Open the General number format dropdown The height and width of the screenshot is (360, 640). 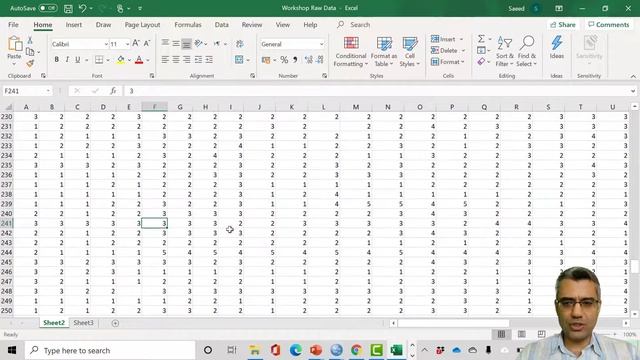[321, 44]
